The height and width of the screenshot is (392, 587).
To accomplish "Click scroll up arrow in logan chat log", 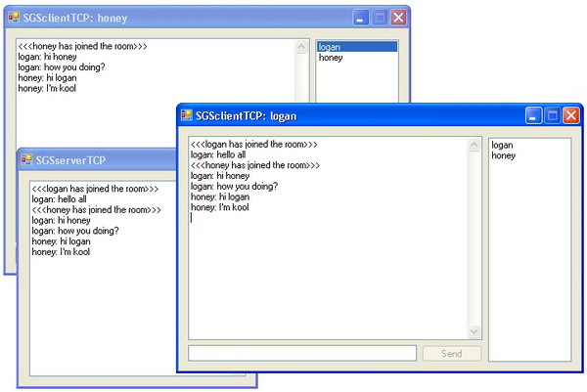I will pos(474,145).
